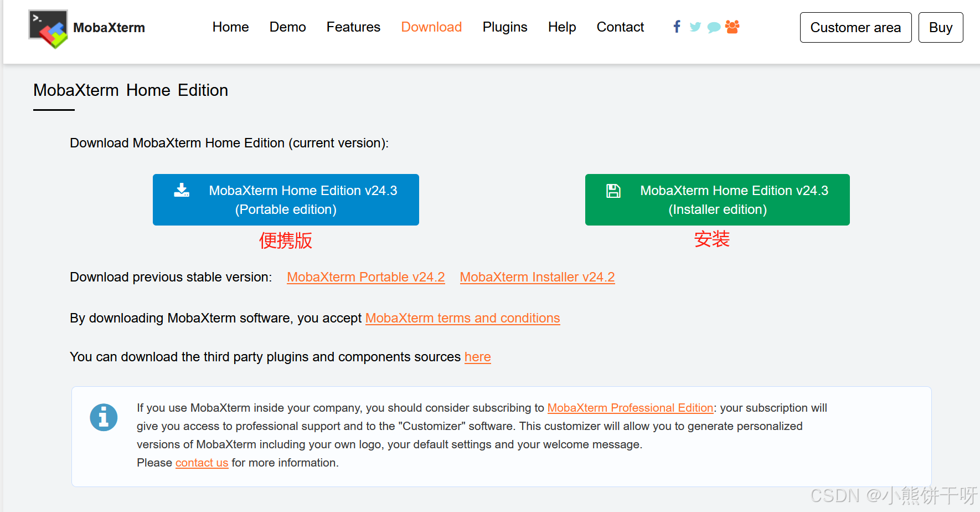Click the Customer area button
The height and width of the screenshot is (512, 980).
tap(855, 27)
